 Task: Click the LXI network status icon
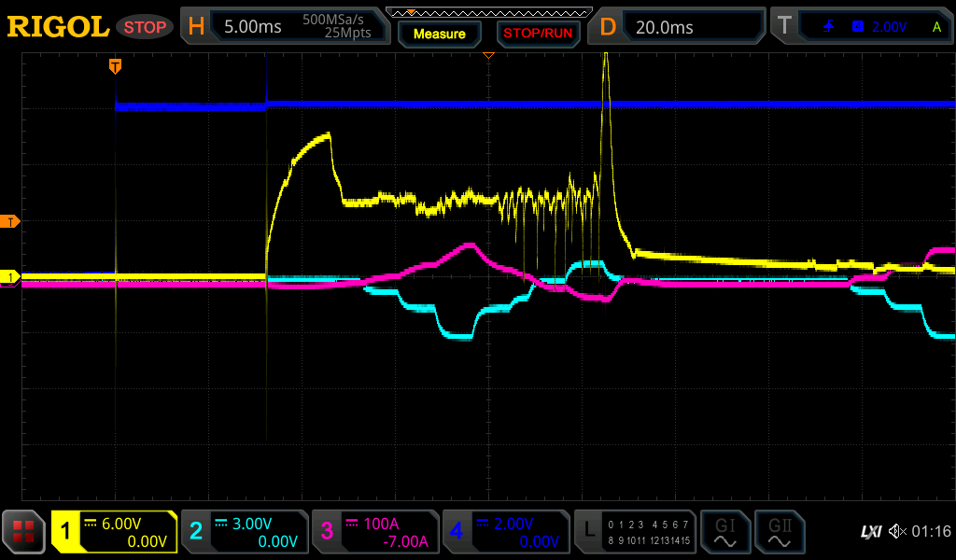point(870,532)
